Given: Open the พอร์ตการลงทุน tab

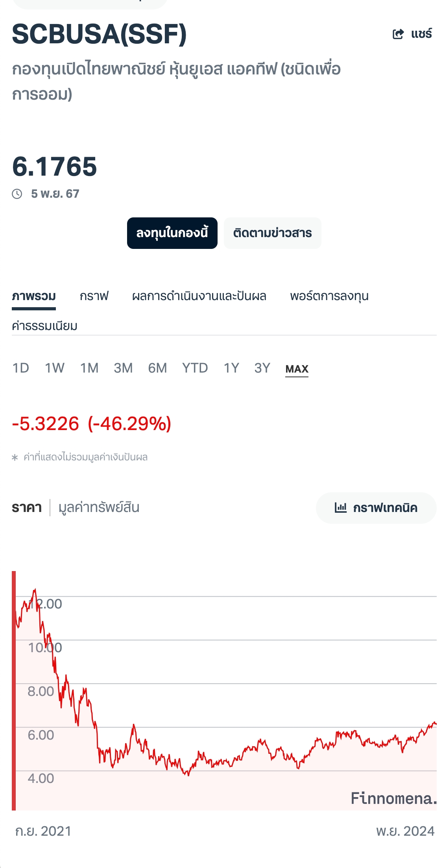Looking at the screenshot, I should pyautogui.click(x=329, y=296).
